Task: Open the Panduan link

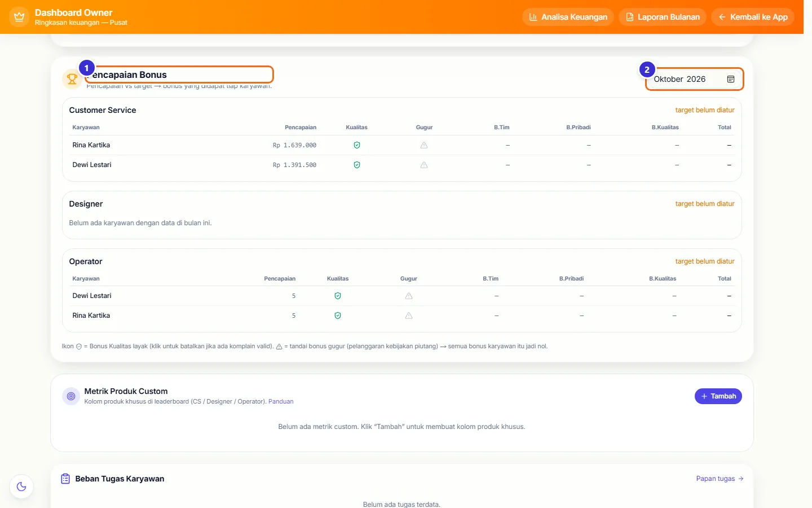Action: click(x=281, y=401)
